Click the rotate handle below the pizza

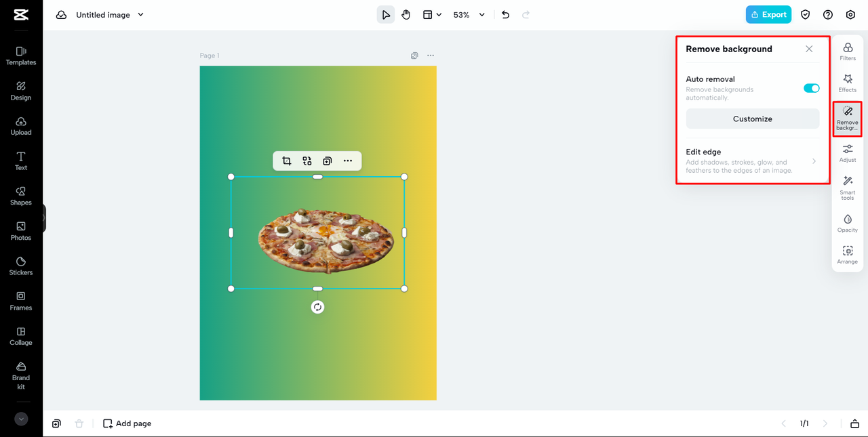tap(317, 307)
